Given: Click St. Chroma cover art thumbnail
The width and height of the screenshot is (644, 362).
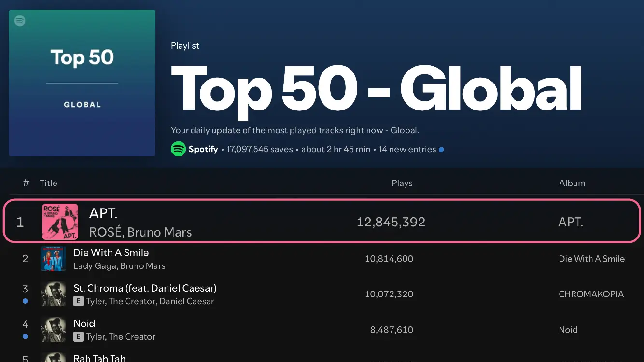Looking at the screenshot, I should coord(53,294).
